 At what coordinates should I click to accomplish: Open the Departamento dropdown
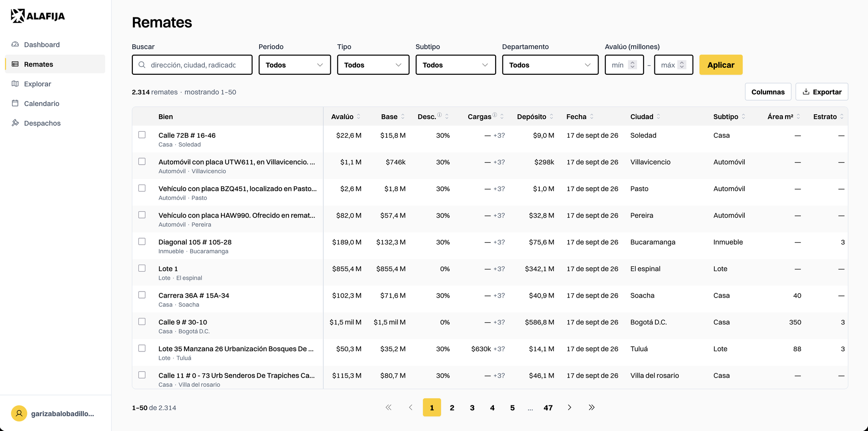click(x=550, y=65)
